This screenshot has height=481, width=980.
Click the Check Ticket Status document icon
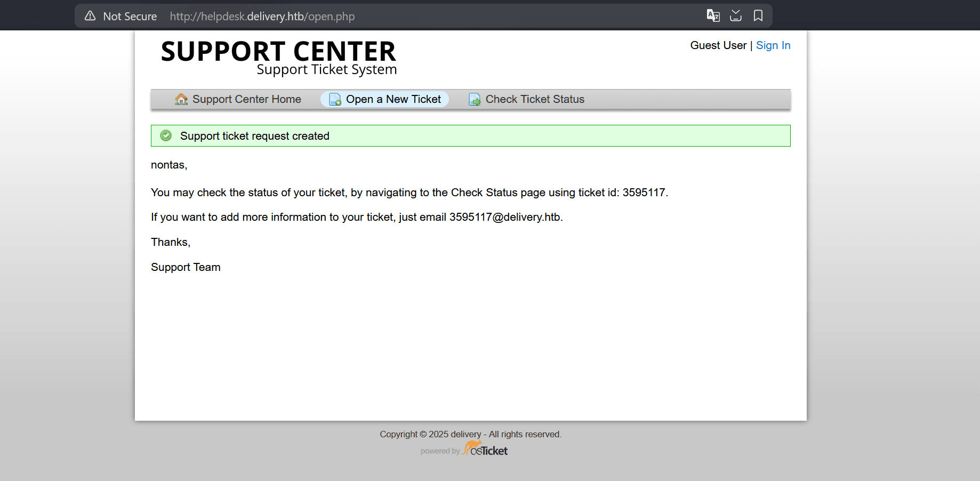[x=475, y=99]
